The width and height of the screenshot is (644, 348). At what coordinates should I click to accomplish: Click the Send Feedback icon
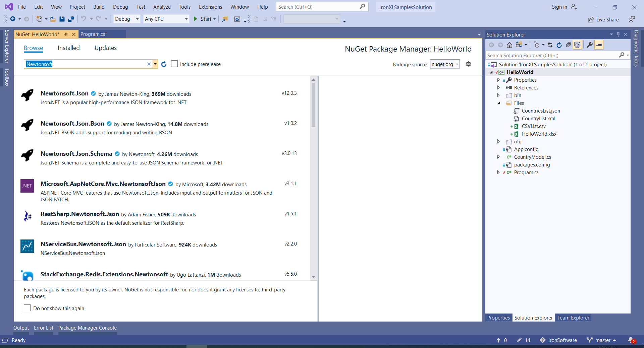632,19
